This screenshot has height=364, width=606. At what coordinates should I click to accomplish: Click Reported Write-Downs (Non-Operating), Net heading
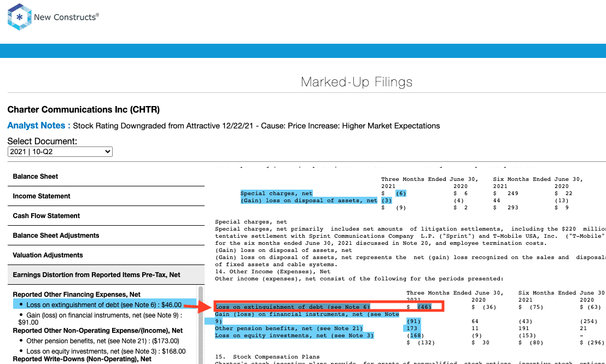[x=82, y=359]
